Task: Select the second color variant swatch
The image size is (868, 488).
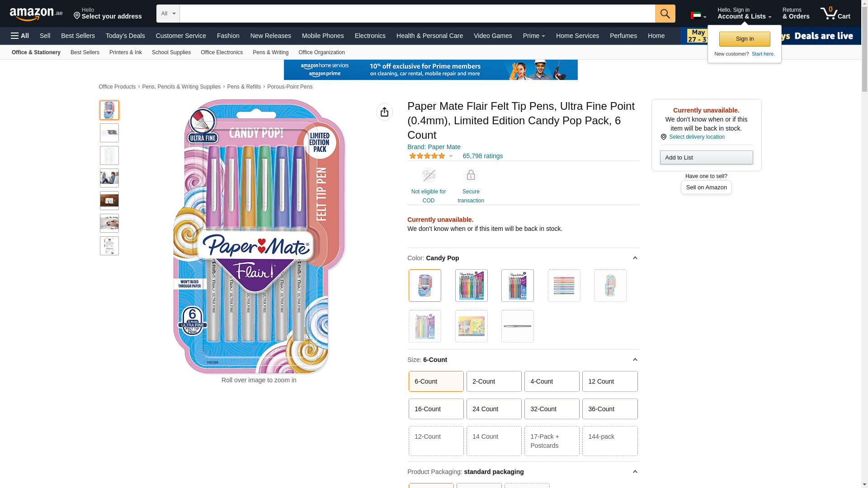Action: pos(471,286)
